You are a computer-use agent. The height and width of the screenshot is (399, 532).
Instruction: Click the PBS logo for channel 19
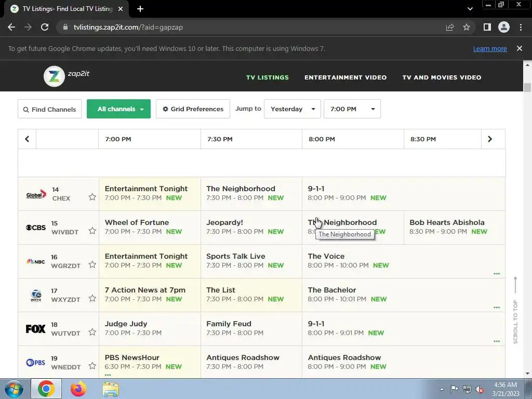click(x=36, y=362)
